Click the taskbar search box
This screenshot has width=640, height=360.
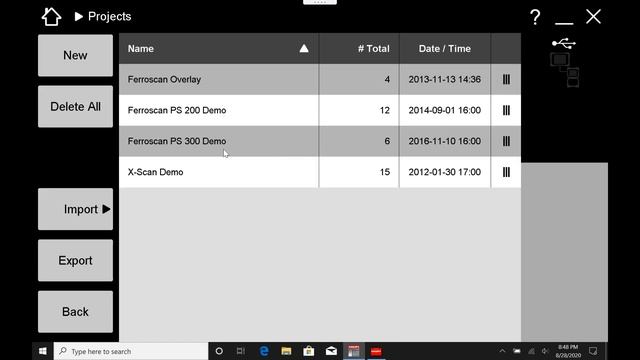tap(131, 351)
